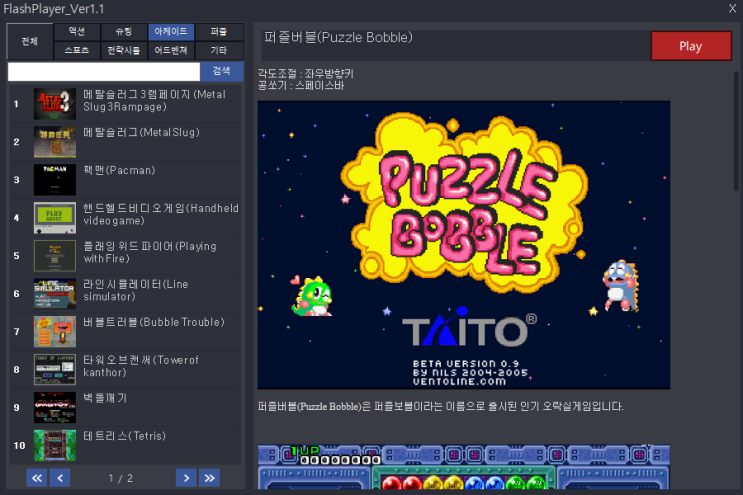743x495 pixels.
Task: Go to first page of game list
Action: 36,478
